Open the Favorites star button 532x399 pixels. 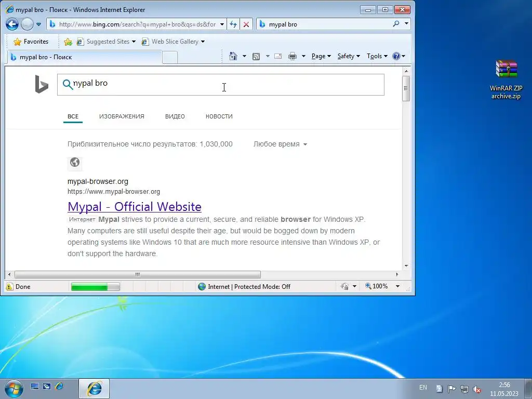[x=31, y=42]
